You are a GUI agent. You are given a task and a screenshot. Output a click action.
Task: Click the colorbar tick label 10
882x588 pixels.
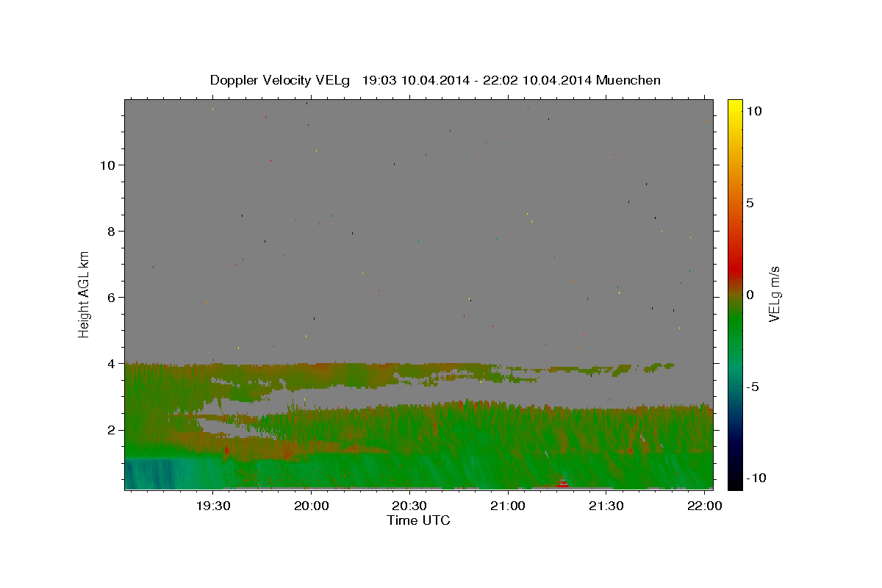pyautogui.click(x=753, y=111)
